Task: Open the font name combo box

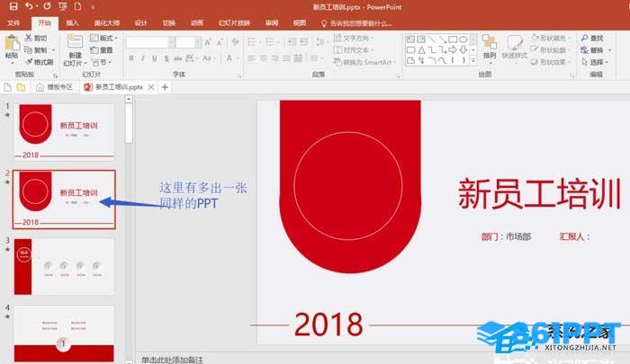Action: click(x=150, y=42)
